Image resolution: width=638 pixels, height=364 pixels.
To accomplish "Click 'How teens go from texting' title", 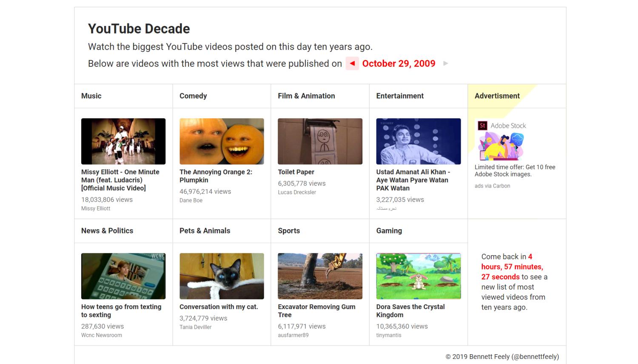I will click(121, 310).
